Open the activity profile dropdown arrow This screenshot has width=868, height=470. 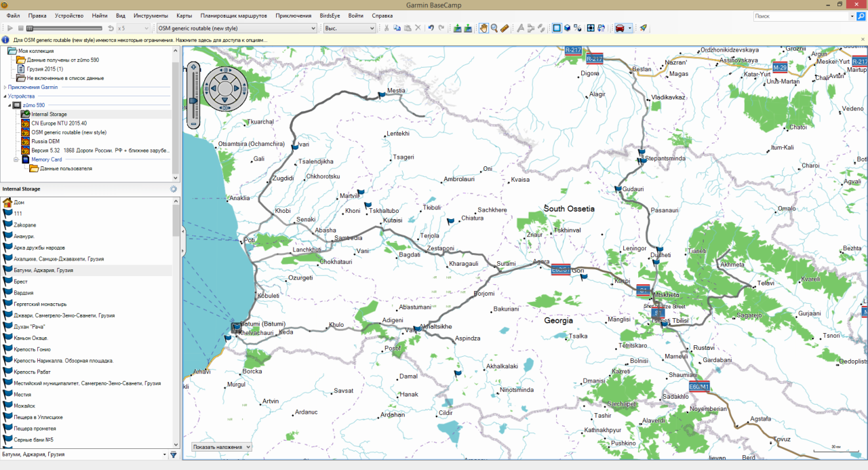630,28
